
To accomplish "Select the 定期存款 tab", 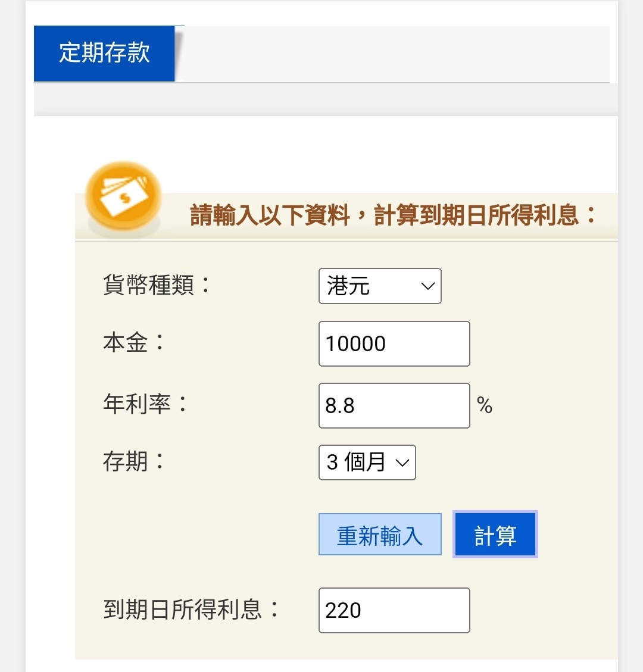I will click(x=104, y=53).
